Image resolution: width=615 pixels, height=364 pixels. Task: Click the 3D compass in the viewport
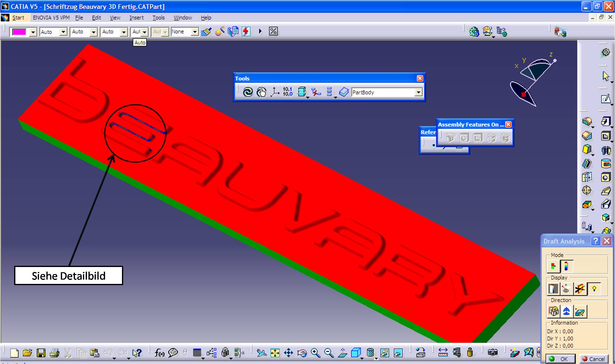pyautogui.click(x=533, y=80)
